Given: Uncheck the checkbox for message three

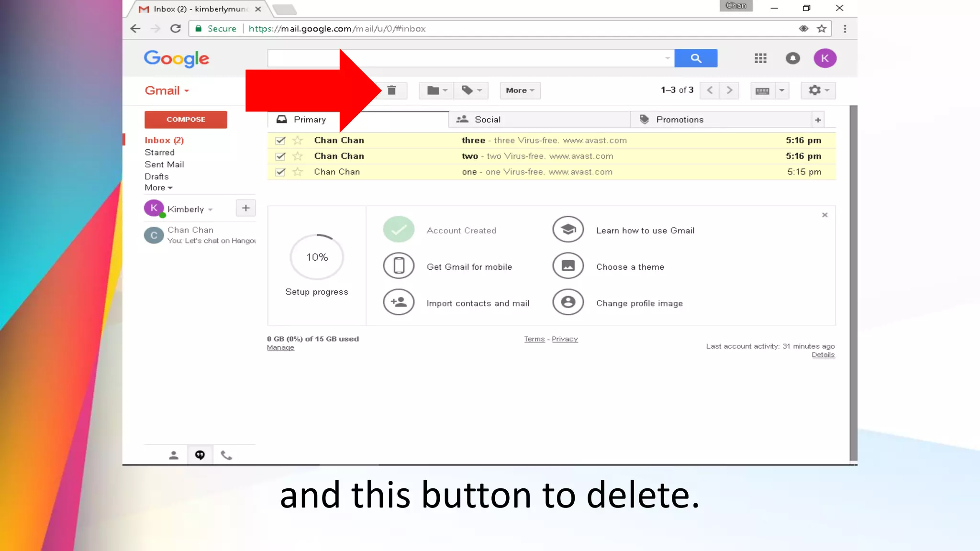Looking at the screenshot, I should tap(280, 141).
